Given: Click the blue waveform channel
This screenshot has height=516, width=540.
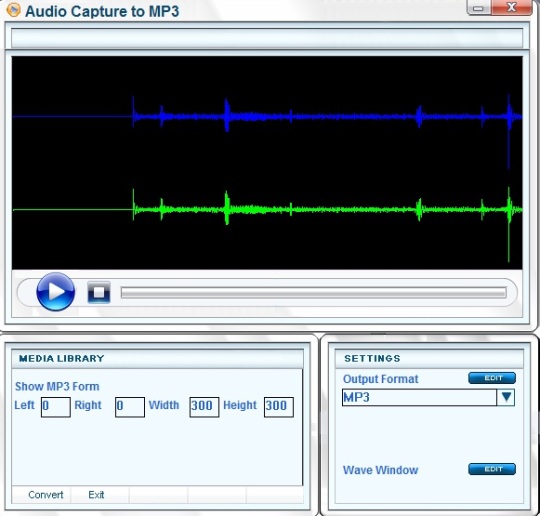Looking at the screenshot, I should tap(267, 116).
